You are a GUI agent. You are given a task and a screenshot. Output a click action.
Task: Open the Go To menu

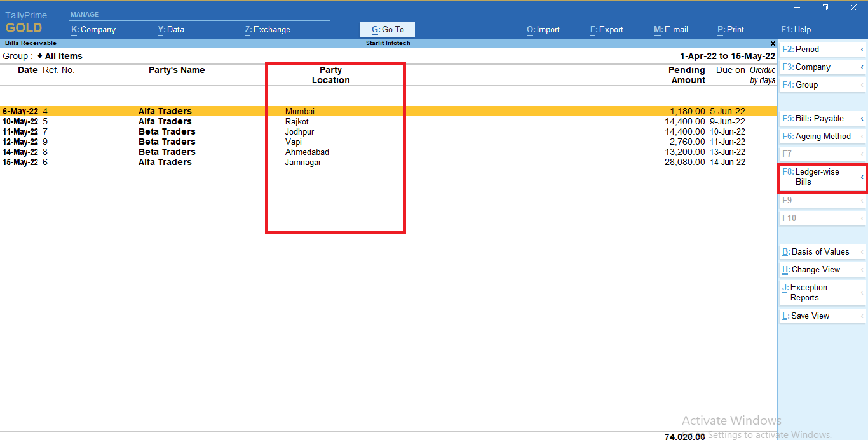387,29
